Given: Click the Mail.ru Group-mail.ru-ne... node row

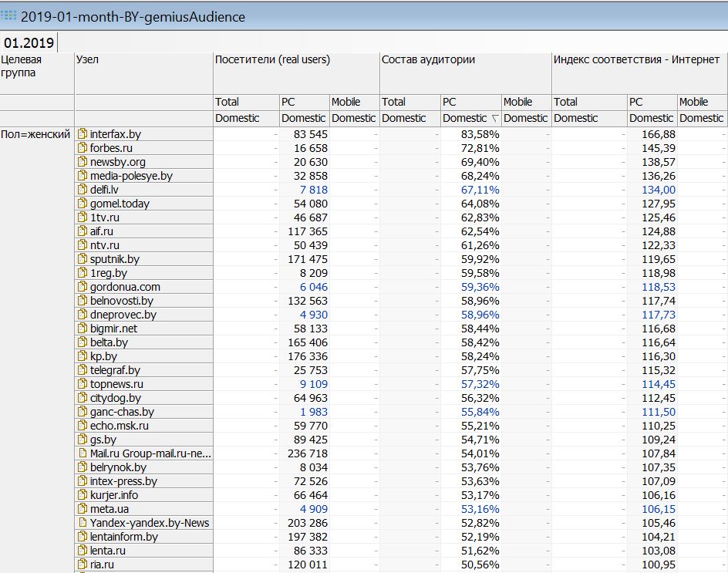Looking at the screenshot, I should click(150, 453).
